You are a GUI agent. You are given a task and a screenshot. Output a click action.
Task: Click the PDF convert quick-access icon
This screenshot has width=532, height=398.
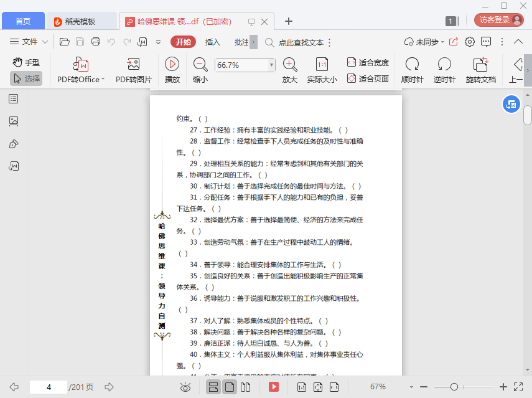142,42
